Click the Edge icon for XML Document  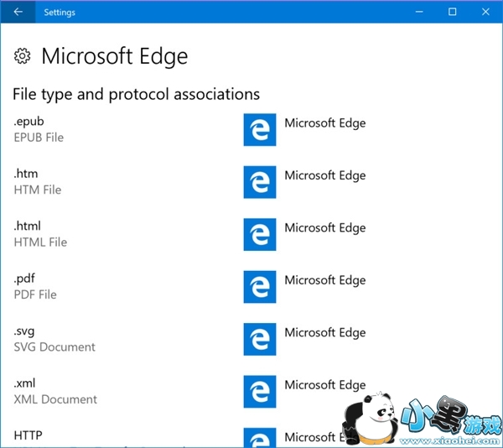point(260,392)
